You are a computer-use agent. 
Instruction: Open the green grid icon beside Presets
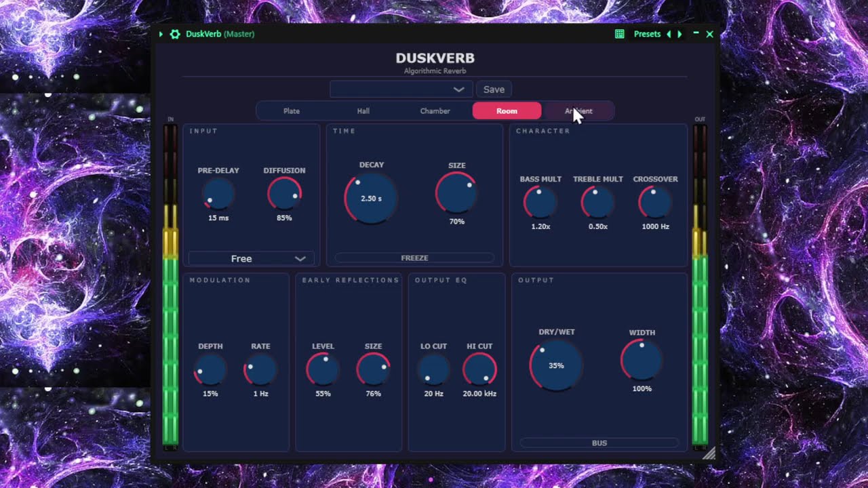click(619, 34)
